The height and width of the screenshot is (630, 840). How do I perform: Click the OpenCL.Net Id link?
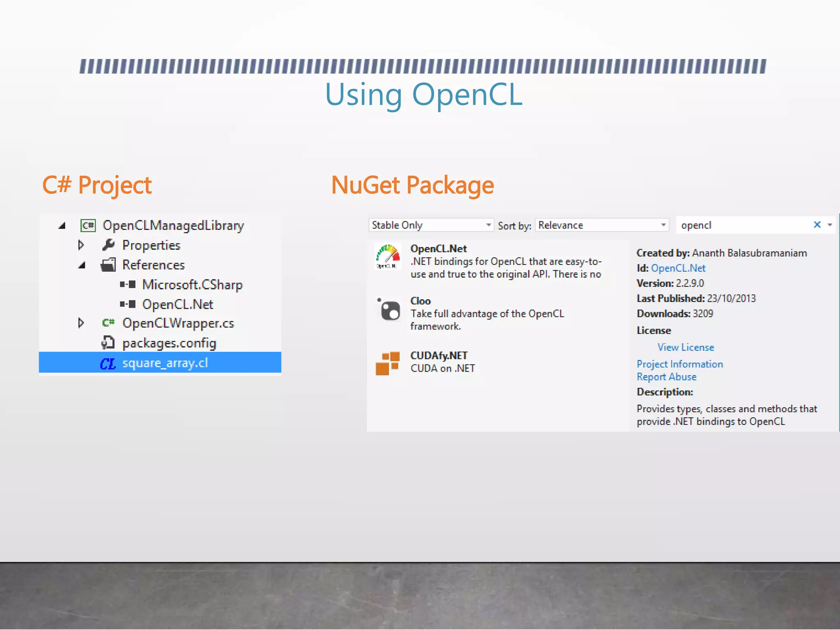tap(678, 268)
